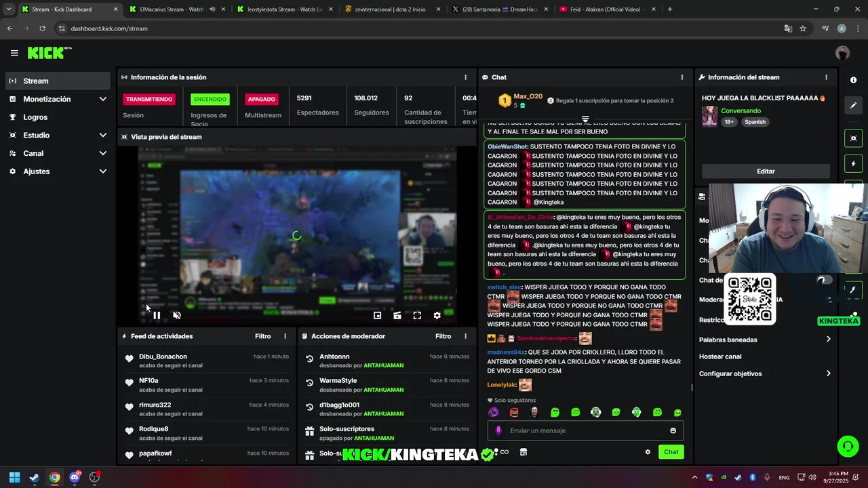The width and height of the screenshot is (868, 488).
Task: Click the Just Chatting category thumbnail
Action: [709, 116]
